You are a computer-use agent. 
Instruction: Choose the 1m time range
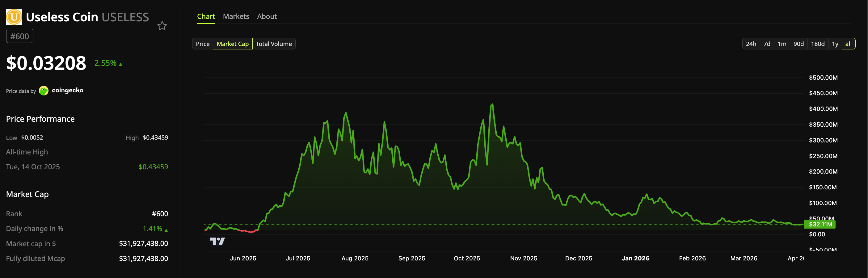click(782, 44)
